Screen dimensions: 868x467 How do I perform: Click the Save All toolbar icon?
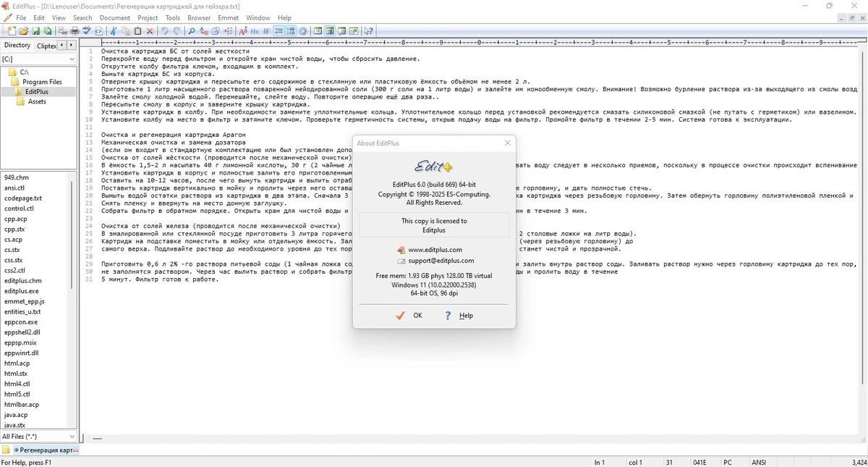pyautogui.click(x=47, y=31)
